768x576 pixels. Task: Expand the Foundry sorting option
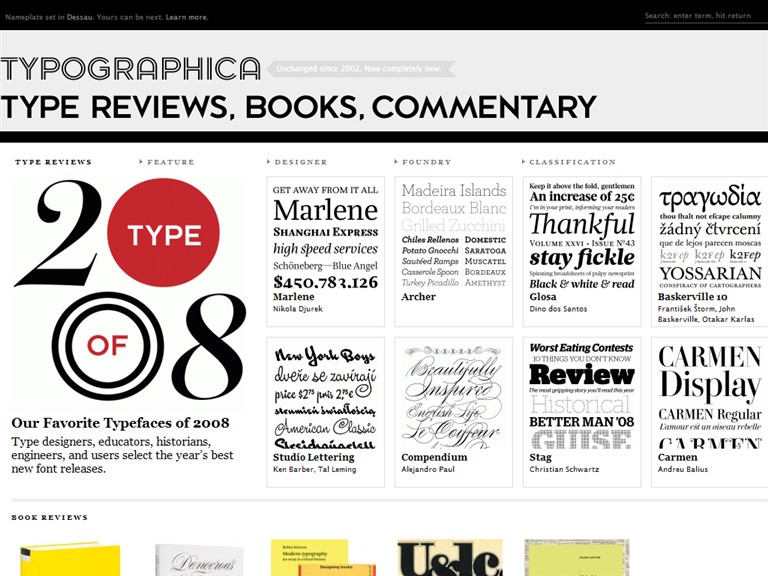tap(426, 162)
